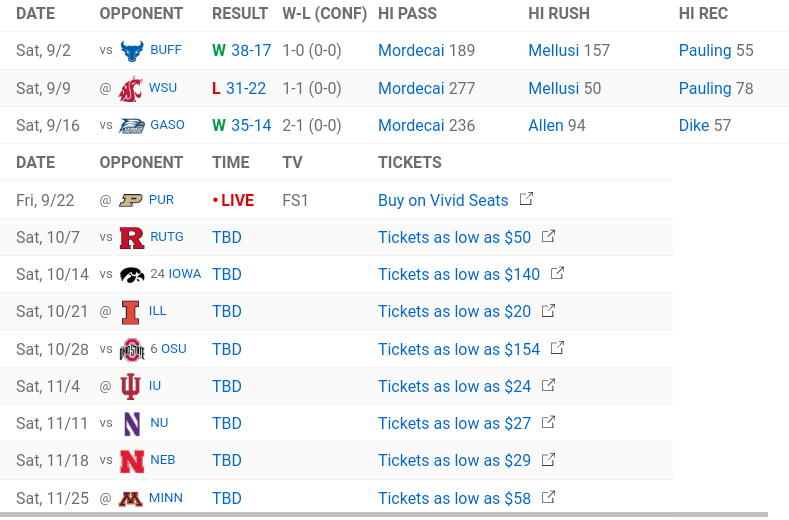Open the 38-17 result against Buffalo
Image resolution: width=789 pixels, height=520 pixels.
tap(249, 50)
